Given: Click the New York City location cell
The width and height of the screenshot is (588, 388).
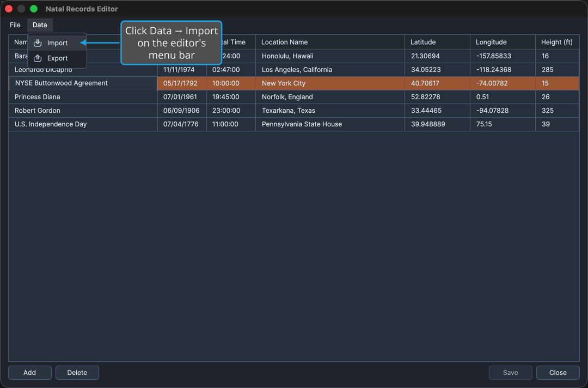Looking at the screenshot, I should tap(330, 83).
